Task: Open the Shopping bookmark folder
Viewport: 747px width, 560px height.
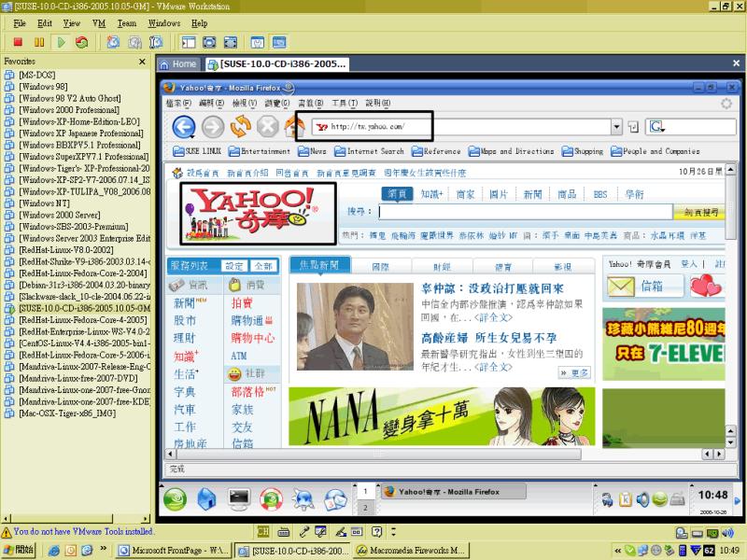Action: click(582, 151)
